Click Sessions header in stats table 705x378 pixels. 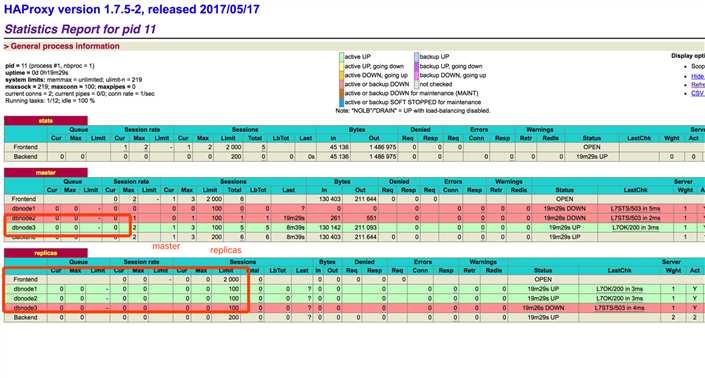[x=245, y=129]
